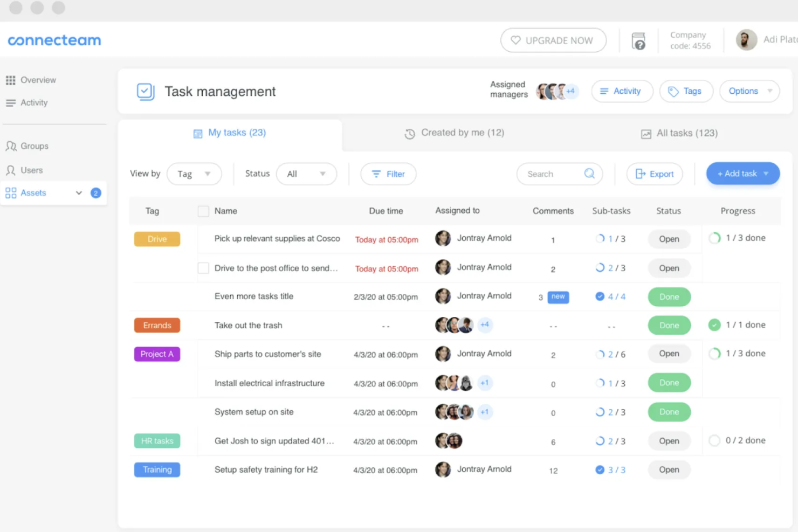This screenshot has height=532, width=798.
Task: Open Overview grid icon in sidebar
Action: 11,80
